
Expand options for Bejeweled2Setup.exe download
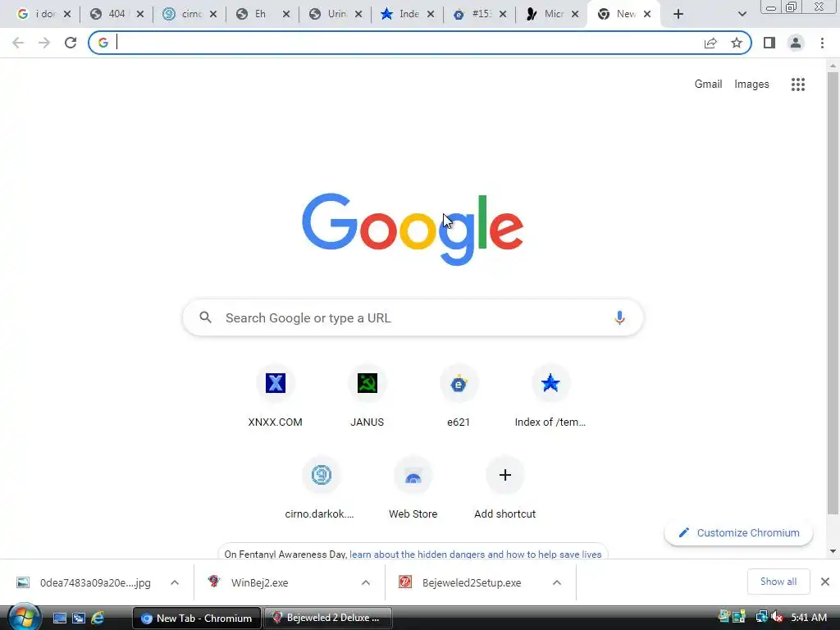pyautogui.click(x=557, y=582)
